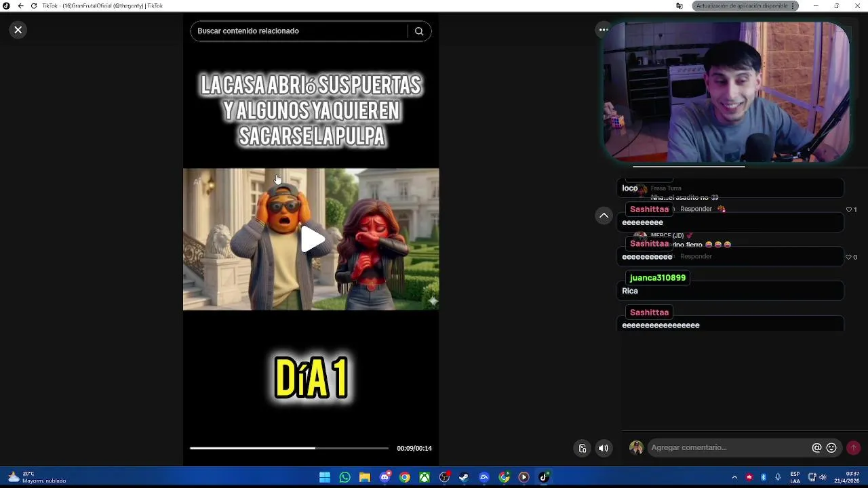Click the search magnifier icon
This screenshot has width=868, height=488.
(419, 31)
